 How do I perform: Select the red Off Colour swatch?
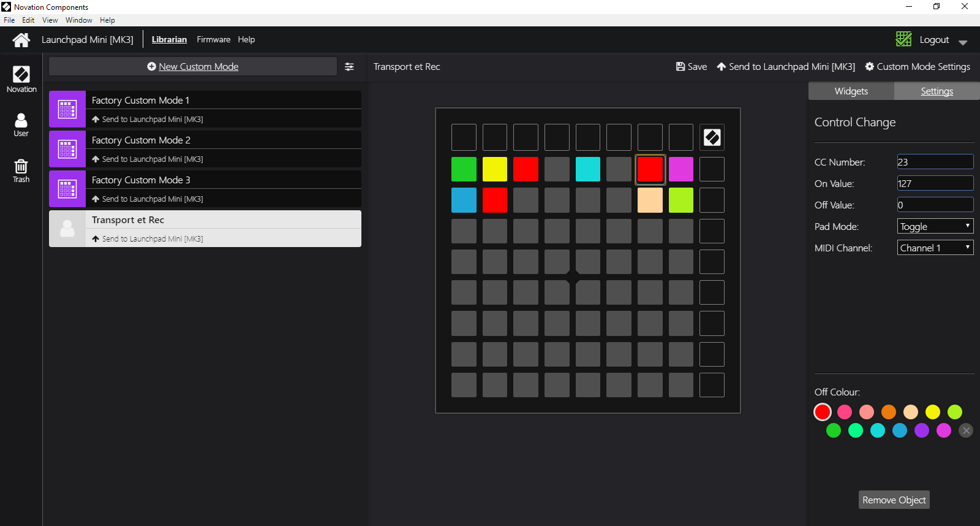(x=823, y=412)
